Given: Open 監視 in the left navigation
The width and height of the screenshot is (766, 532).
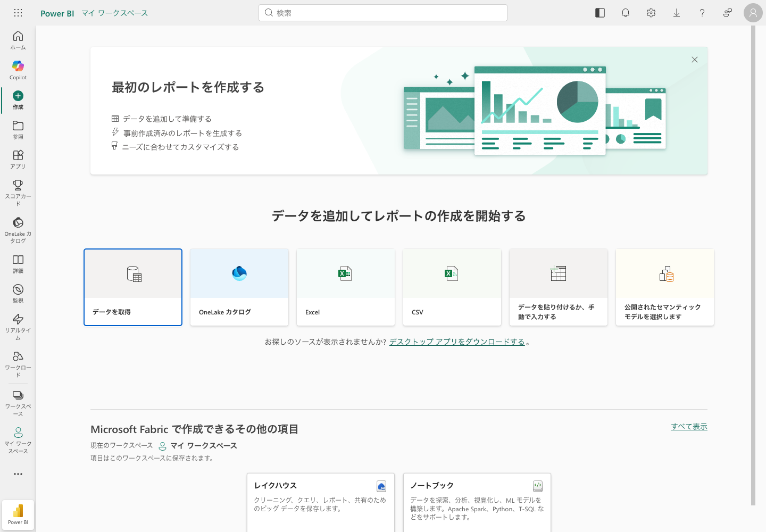Looking at the screenshot, I should (18, 293).
